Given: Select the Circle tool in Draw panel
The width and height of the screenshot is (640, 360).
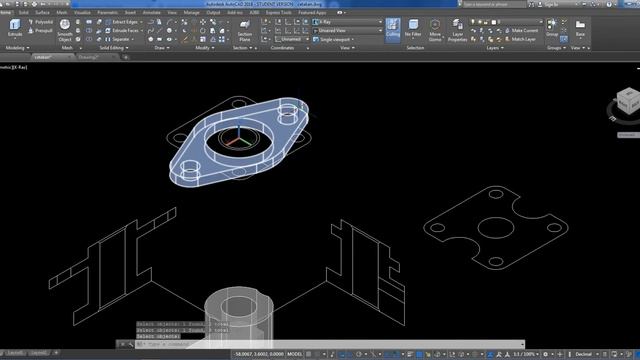Looking at the screenshot, I should (x=169, y=31).
